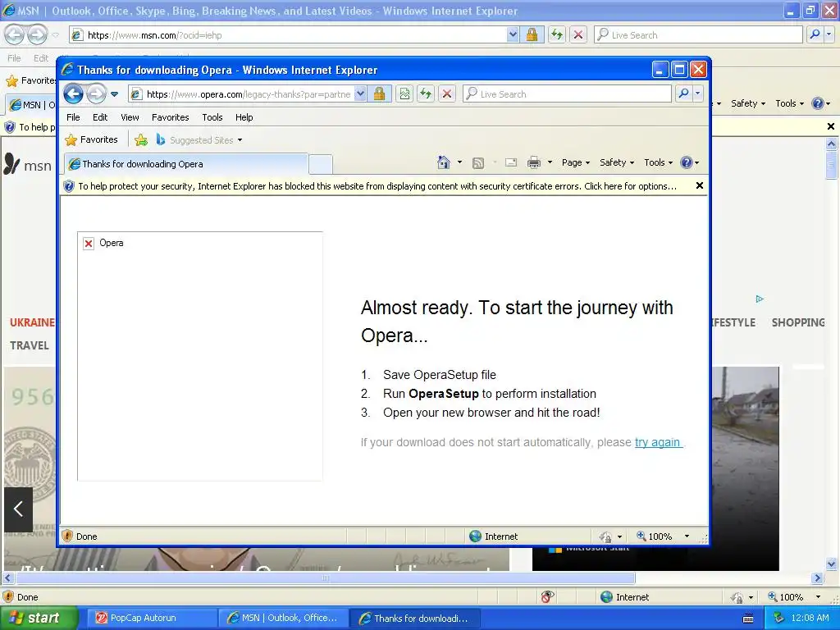Click popup blocker icon in the MSN window status bar
This screenshot has width=840, height=630.
coord(547,597)
